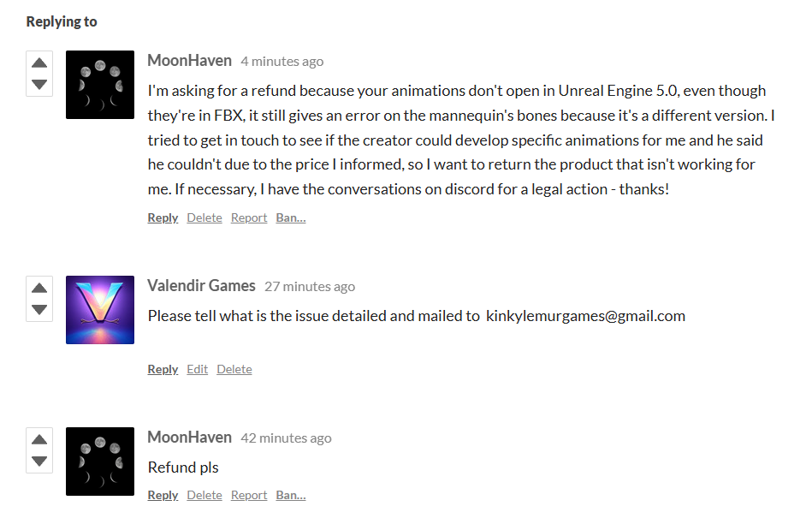Delete the "Refund pls" comment
This screenshot has width=812, height=530.
pyautogui.click(x=204, y=495)
